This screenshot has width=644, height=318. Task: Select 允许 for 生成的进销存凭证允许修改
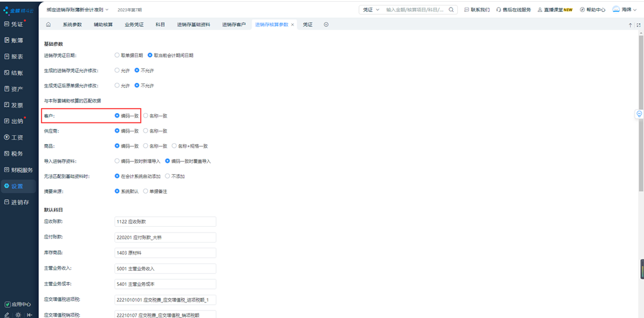pyautogui.click(x=122, y=70)
